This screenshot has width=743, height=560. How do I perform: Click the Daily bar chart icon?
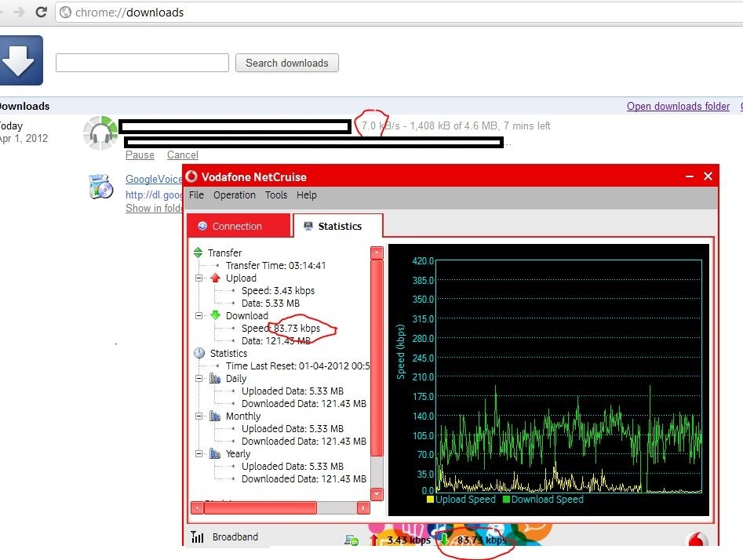pos(215,378)
